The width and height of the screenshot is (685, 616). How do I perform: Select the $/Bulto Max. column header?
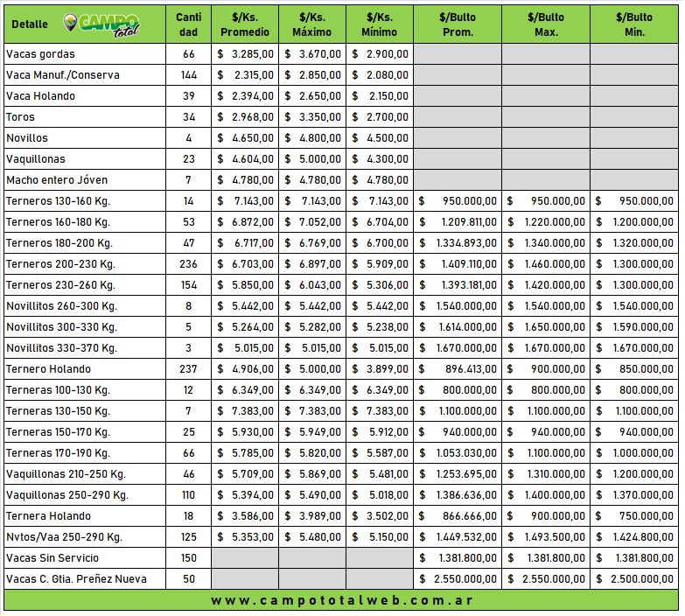tap(546, 24)
